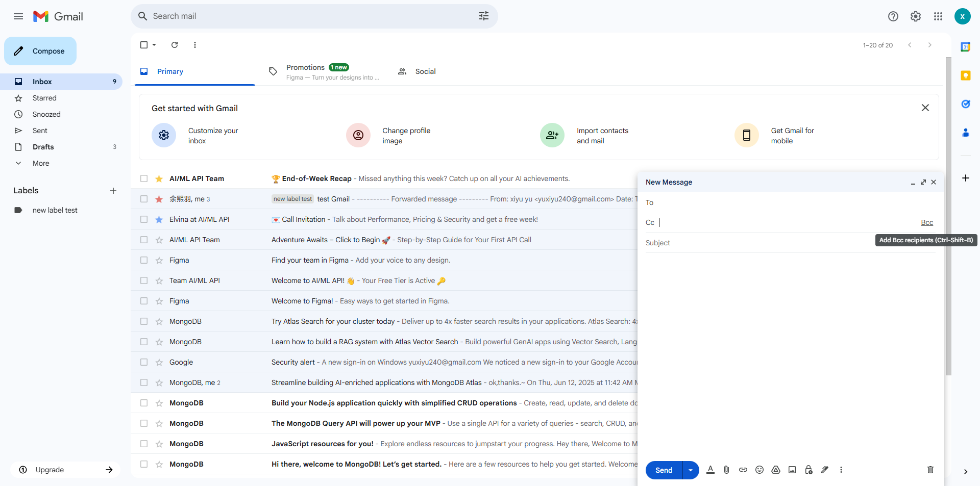Refresh the inbox
980x486 pixels.
click(175, 45)
